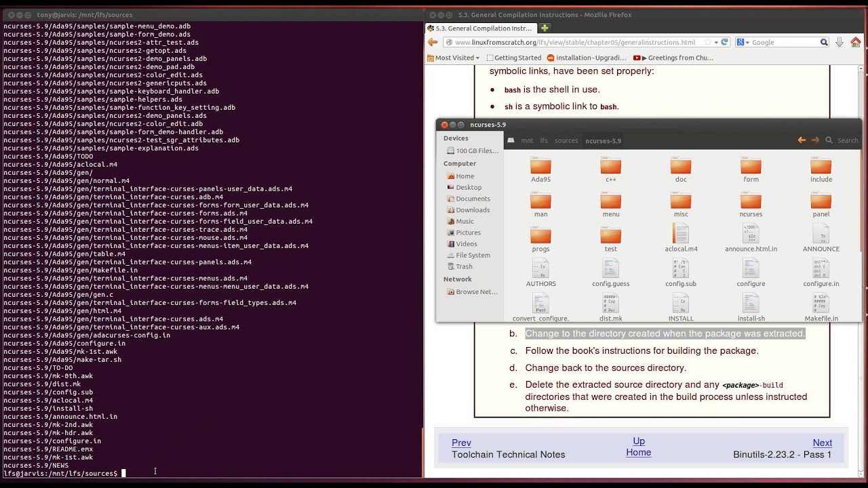
Task: Click the Google search input field
Action: pos(783,42)
